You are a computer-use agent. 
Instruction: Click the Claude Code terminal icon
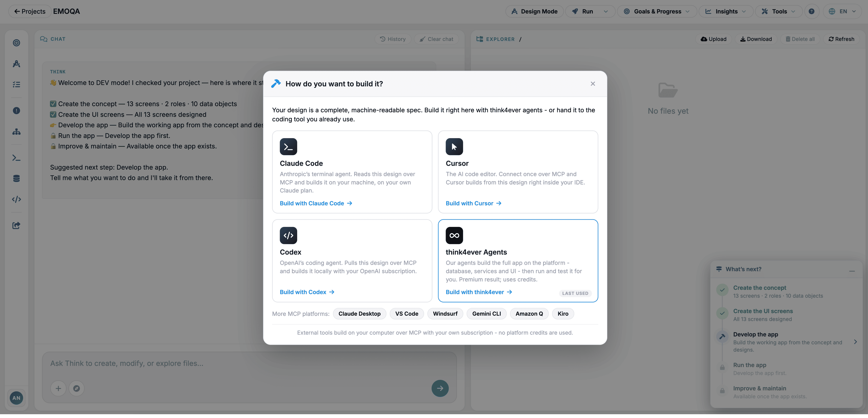(288, 147)
